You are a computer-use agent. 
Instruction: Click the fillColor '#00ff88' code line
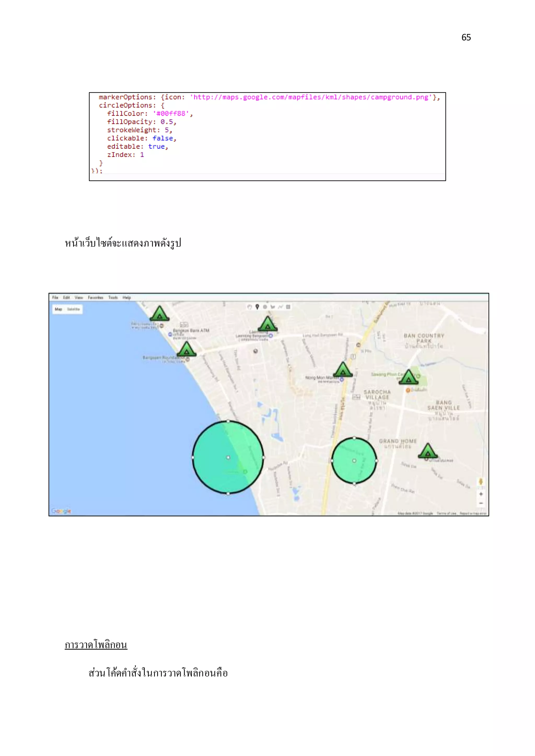pos(150,114)
